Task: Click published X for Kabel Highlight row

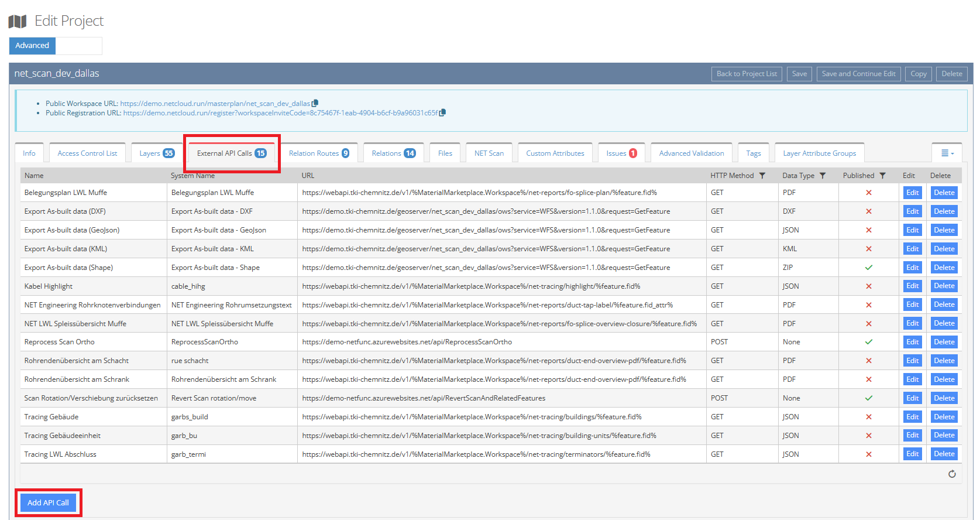Action: [x=868, y=286]
